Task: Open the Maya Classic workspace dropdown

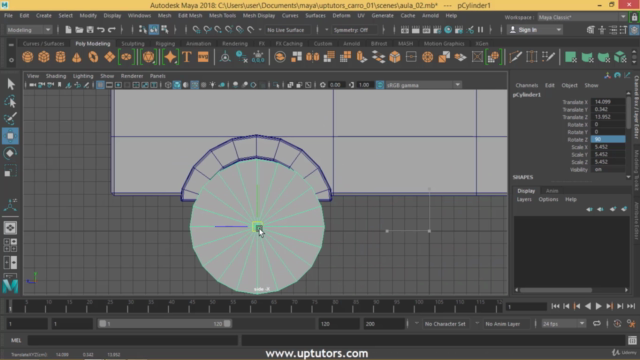Action: pos(582,17)
